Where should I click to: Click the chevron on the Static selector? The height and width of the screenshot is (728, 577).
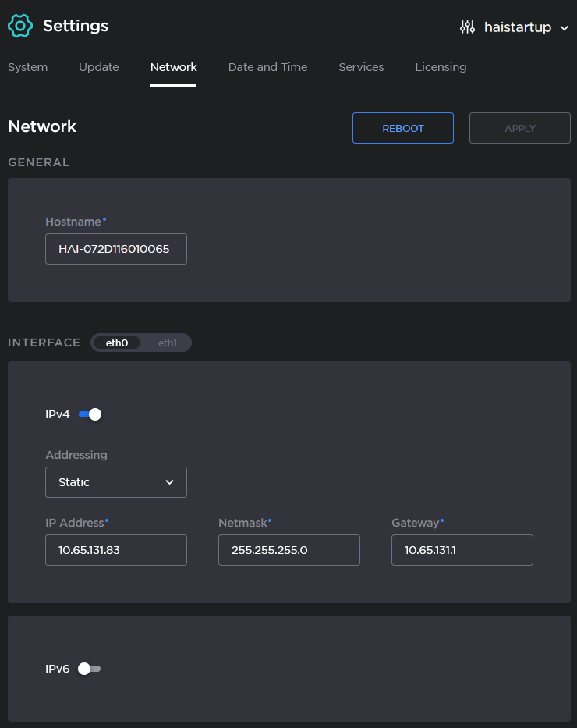pos(169,482)
